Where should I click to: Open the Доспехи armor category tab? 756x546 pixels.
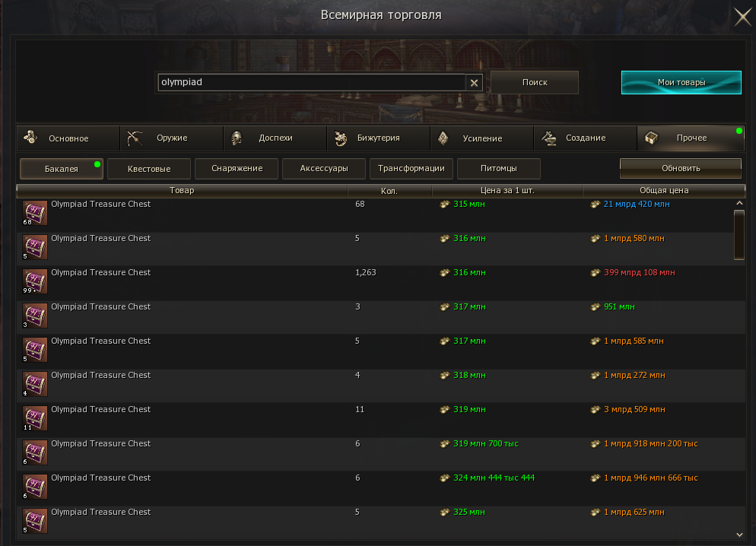275,138
